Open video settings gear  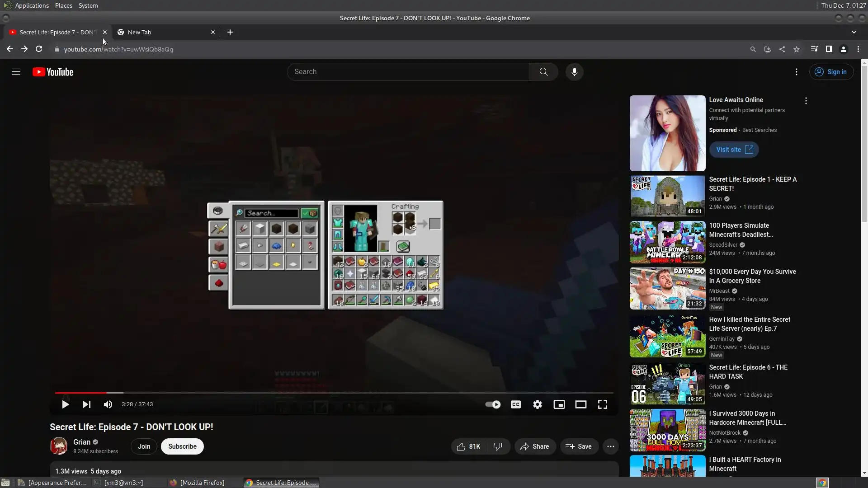coord(537,404)
